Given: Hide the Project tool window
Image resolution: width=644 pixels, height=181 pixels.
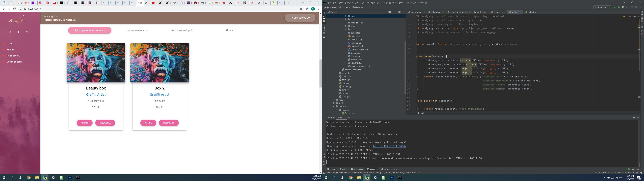Looking at the screenshot, I should click(404, 12).
